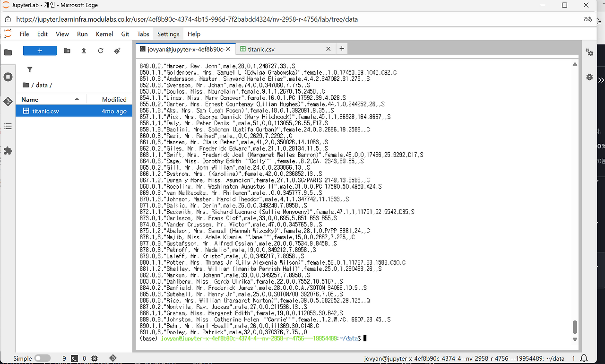Click the 4mo ago modified text
Image resolution: width=605 pixels, height=364 pixels.
[114, 111]
